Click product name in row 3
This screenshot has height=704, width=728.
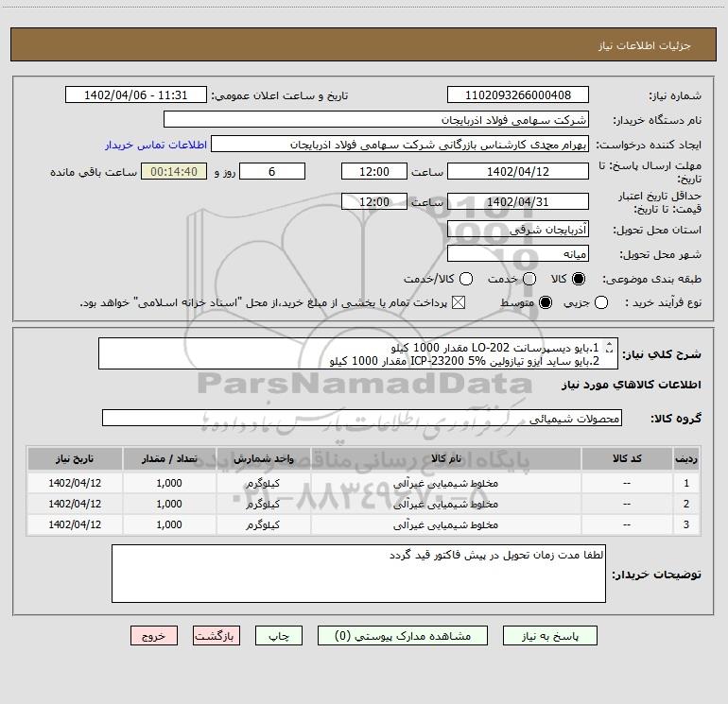[445, 524]
